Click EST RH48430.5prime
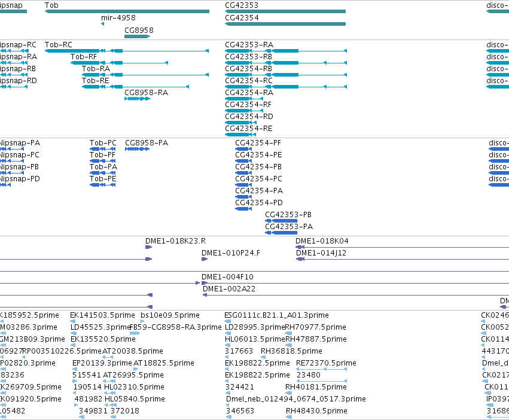Viewport: 509px width, 420px height. pyautogui.click(x=316, y=412)
